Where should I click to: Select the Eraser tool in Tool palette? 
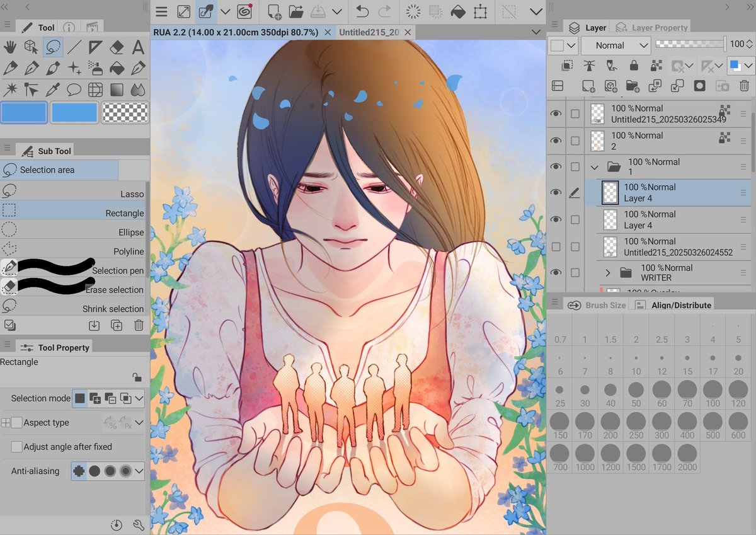click(x=117, y=47)
